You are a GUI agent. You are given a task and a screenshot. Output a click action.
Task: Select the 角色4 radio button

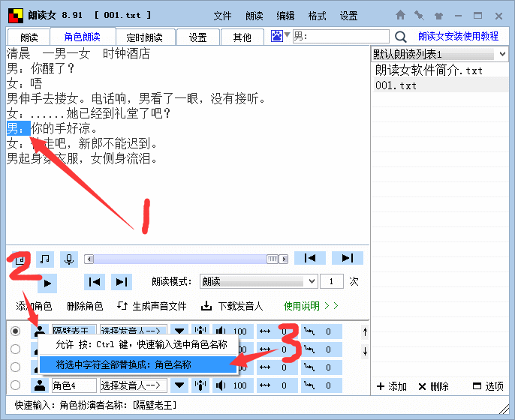click(15, 385)
